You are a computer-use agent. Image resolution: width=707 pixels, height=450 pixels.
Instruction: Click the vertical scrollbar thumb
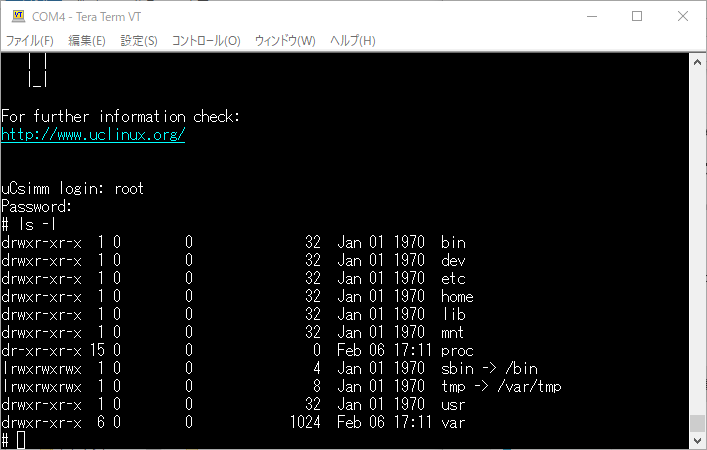click(x=697, y=422)
